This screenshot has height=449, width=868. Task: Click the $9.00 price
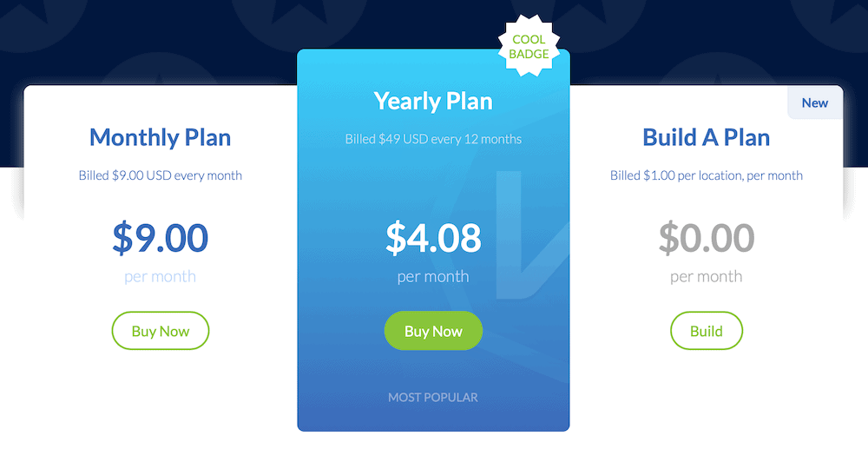(161, 238)
